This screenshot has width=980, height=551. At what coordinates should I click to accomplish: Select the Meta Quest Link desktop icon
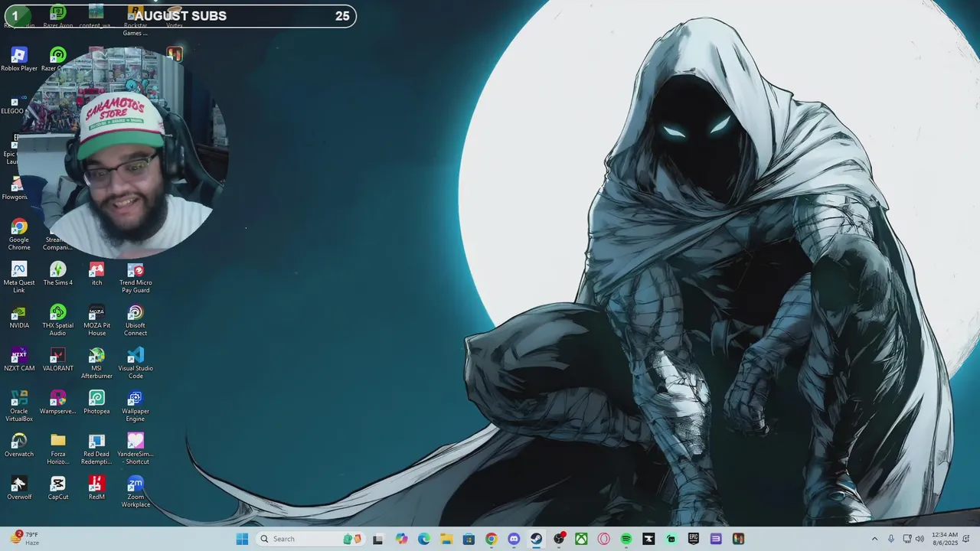click(19, 277)
